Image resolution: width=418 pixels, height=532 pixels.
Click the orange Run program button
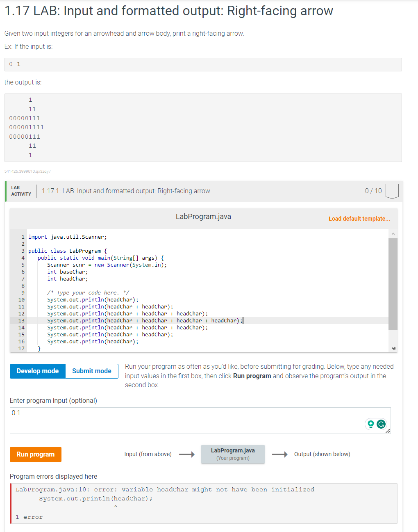pyautogui.click(x=35, y=454)
